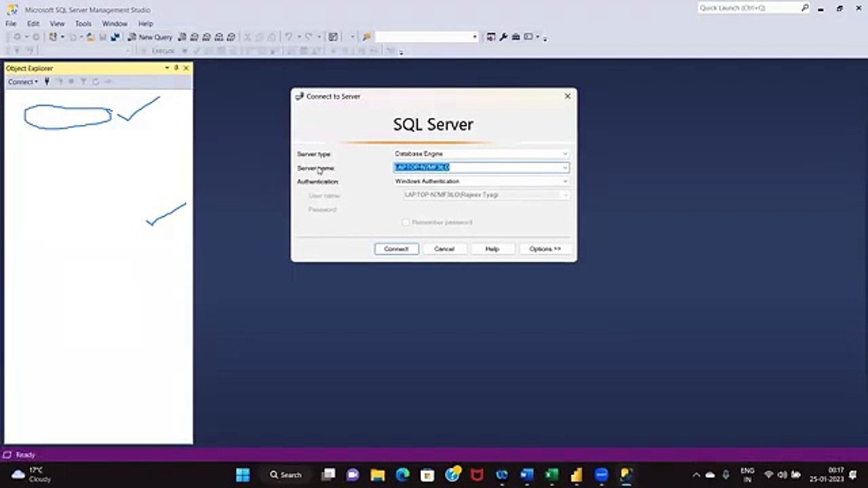Click the weather widget showing 17°C Cloudy

(32, 474)
